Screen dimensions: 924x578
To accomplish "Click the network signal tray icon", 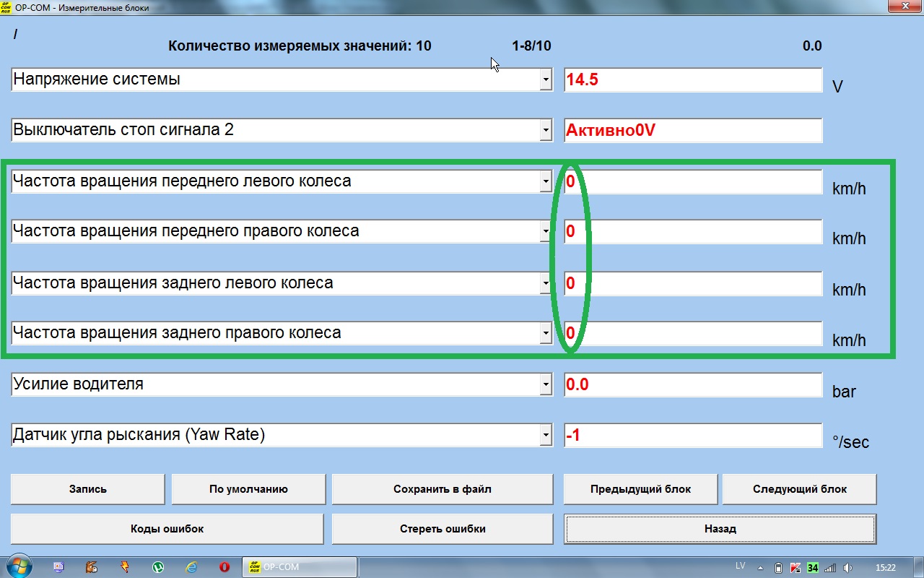I will point(830,567).
